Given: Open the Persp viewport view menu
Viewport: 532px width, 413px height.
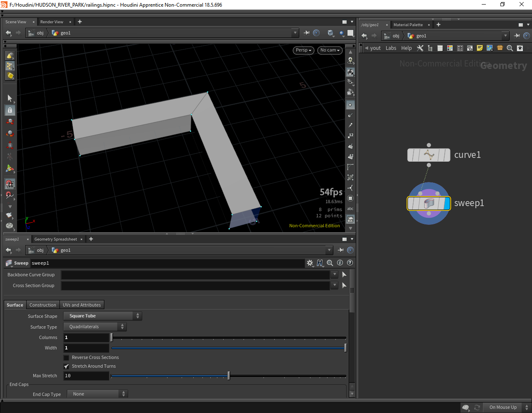Looking at the screenshot, I should tap(303, 50).
